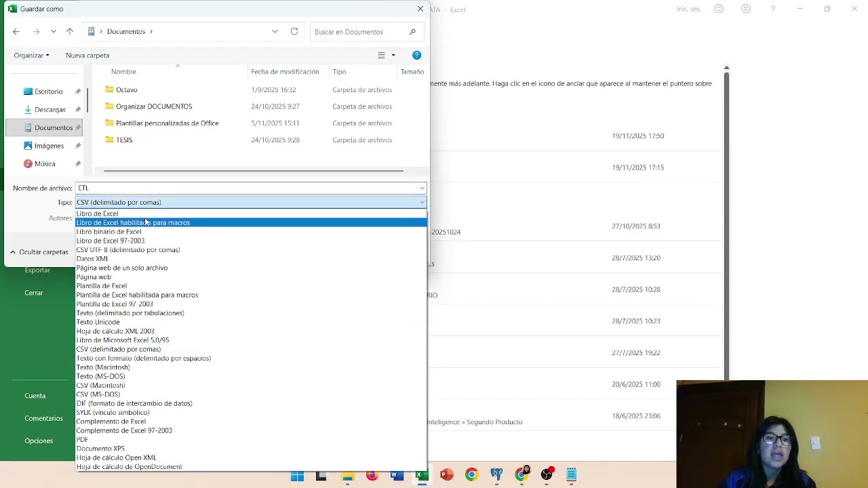This screenshot has width=868, height=488.
Task: Select Imágenes in the navigation pane
Action: (49, 146)
